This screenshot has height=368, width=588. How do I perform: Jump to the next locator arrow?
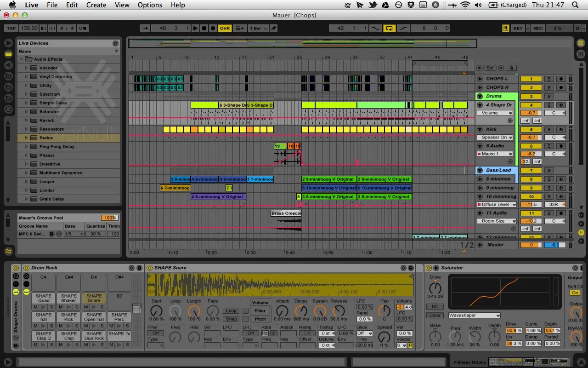click(x=501, y=68)
